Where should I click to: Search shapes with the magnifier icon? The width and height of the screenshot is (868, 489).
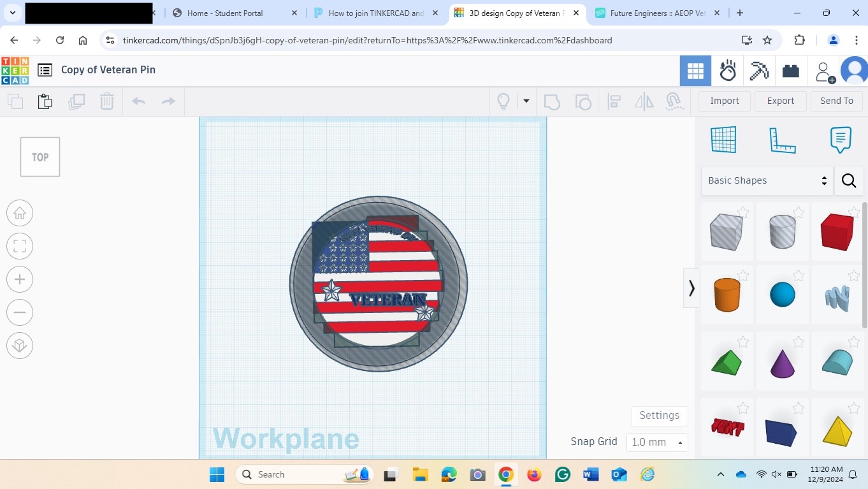click(849, 180)
